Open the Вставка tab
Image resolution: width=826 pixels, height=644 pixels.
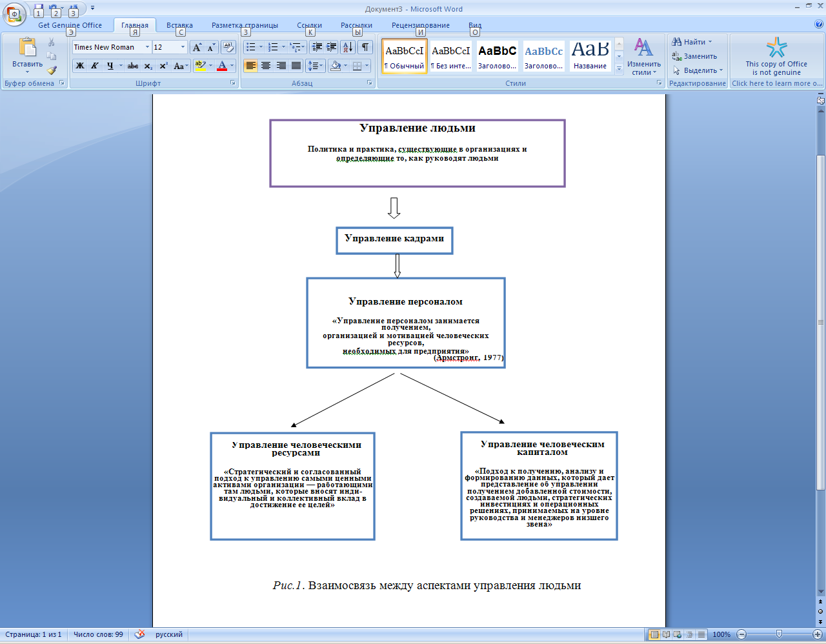(x=179, y=25)
